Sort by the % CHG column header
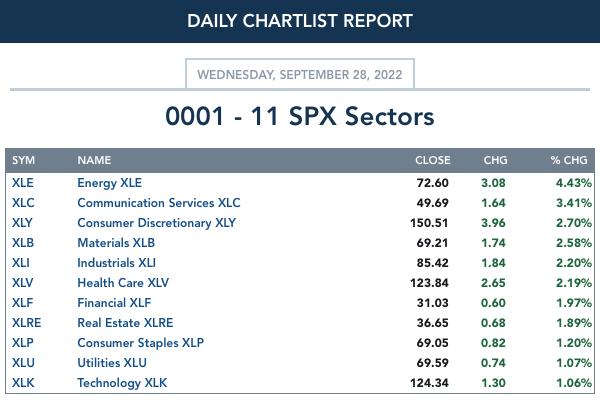This screenshot has width=600, height=400. click(569, 160)
